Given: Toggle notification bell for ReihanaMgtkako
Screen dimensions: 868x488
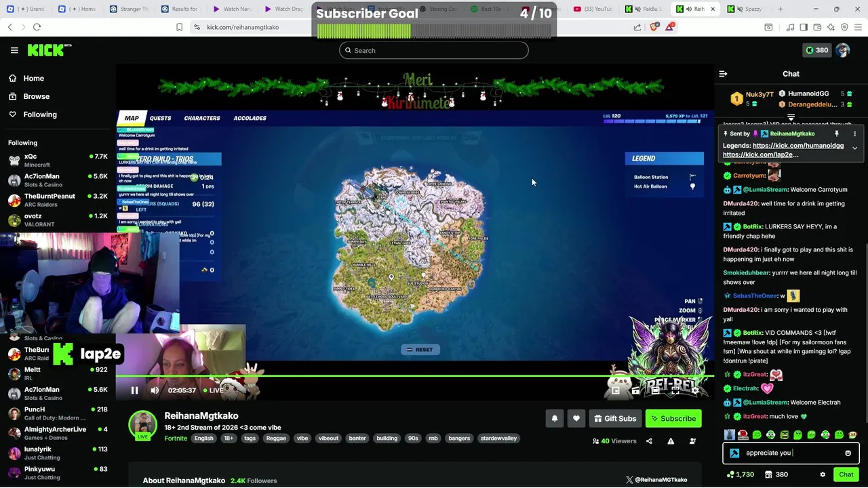Looking at the screenshot, I should click(x=554, y=419).
